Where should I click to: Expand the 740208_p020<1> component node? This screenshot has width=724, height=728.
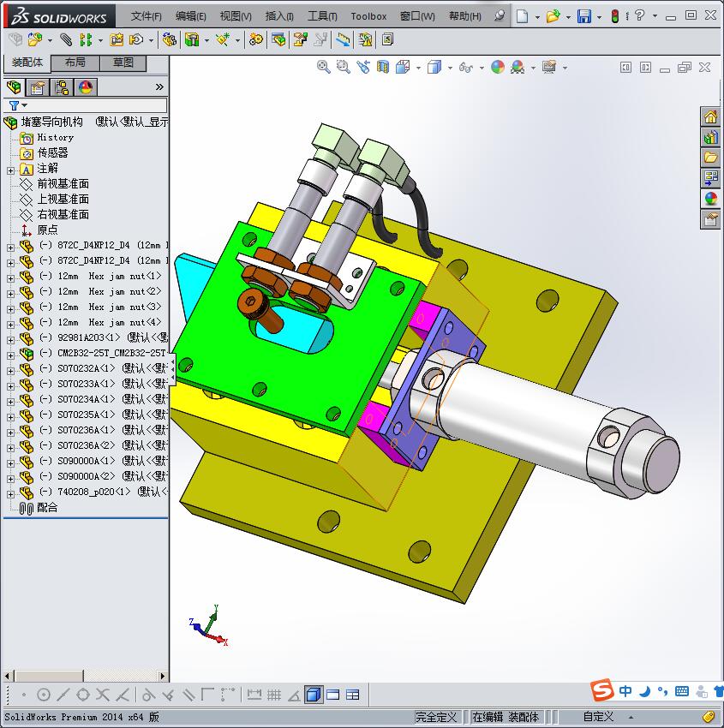(10, 494)
